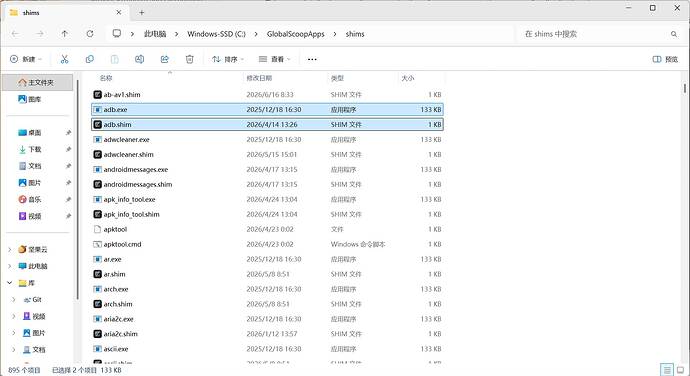Refresh the current folder
Viewport: 690px width, 376px height.
(90, 34)
